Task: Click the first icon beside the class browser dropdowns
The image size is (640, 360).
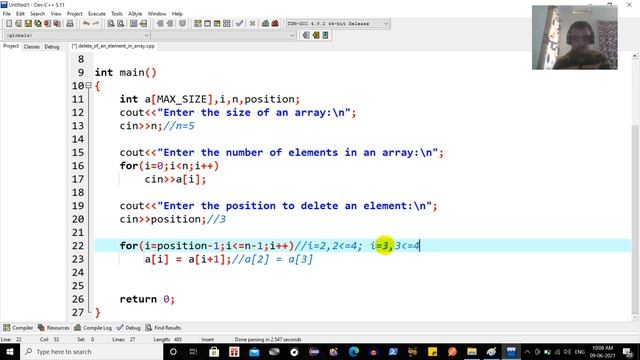Action: (x=306, y=36)
